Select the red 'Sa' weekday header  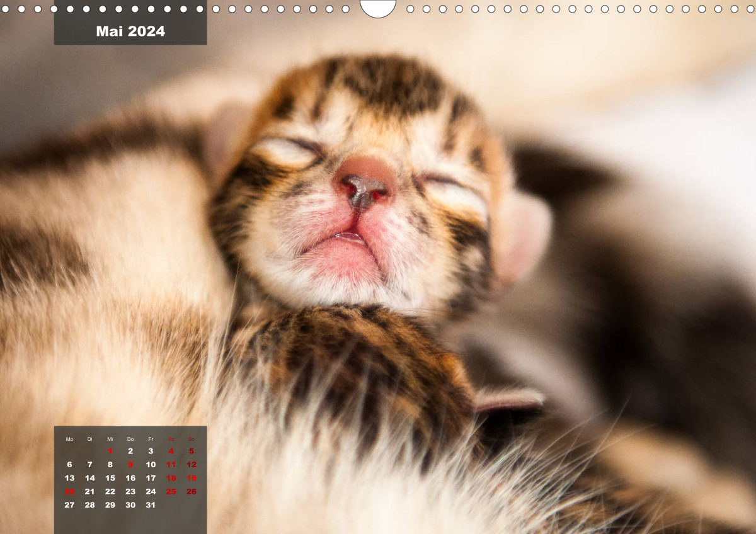[x=171, y=439]
